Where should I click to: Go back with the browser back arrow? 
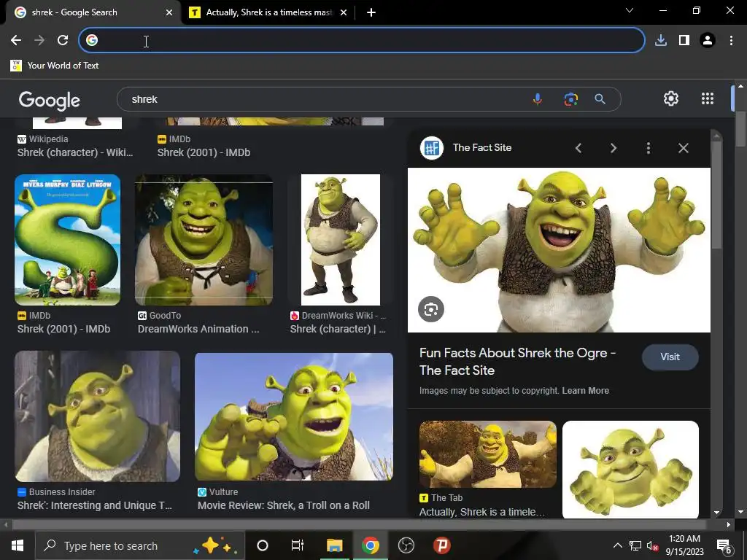(16, 41)
